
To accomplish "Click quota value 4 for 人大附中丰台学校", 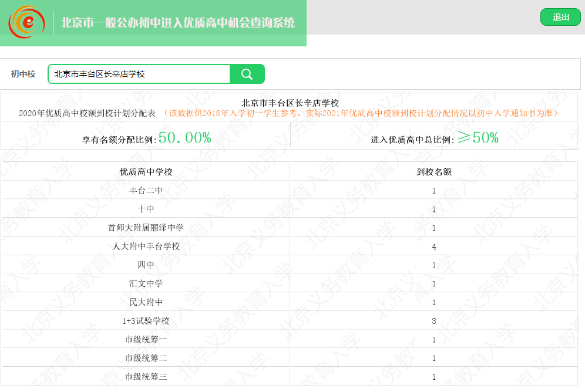I will click(434, 246).
